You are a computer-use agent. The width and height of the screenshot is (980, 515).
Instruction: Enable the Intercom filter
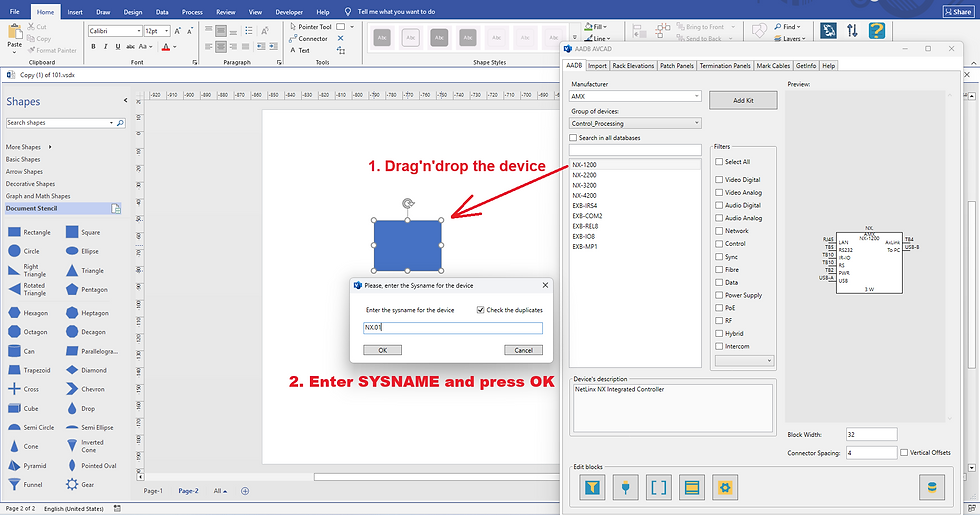pos(719,346)
